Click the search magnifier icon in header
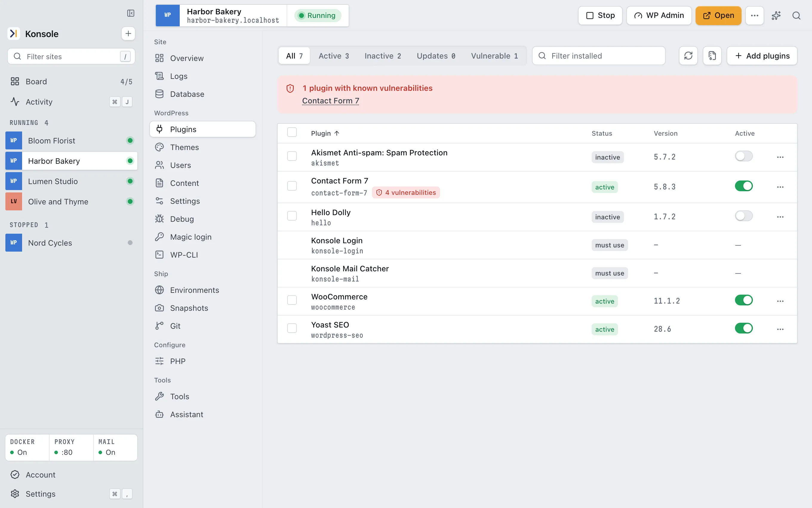 point(796,16)
